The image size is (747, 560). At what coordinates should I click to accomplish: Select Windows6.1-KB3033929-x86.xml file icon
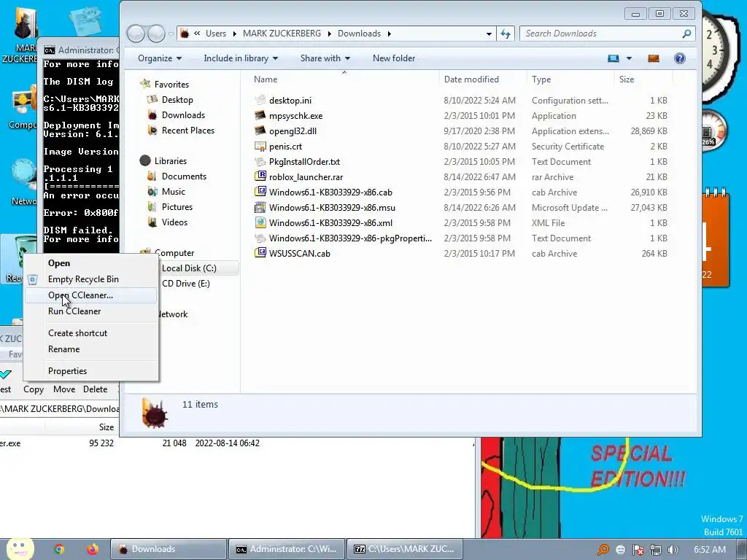(260, 222)
